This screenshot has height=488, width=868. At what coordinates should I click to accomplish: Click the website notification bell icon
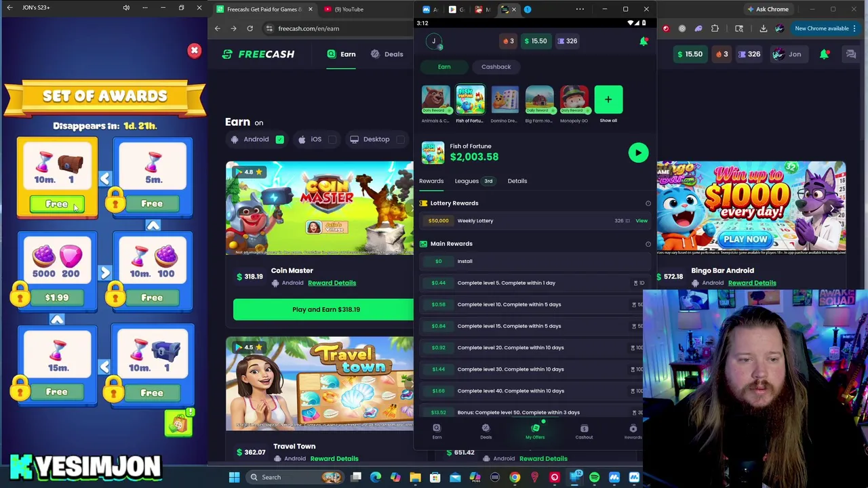click(825, 54)
